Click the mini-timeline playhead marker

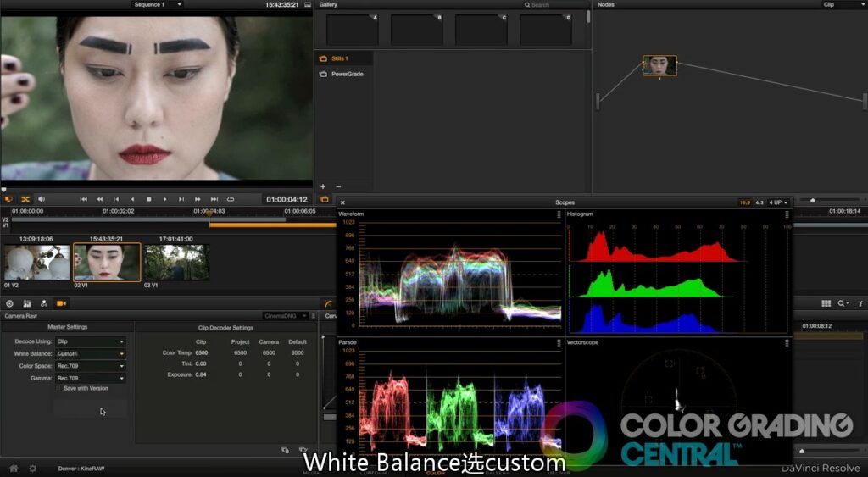pyautogui.click(x=209, y=213)
